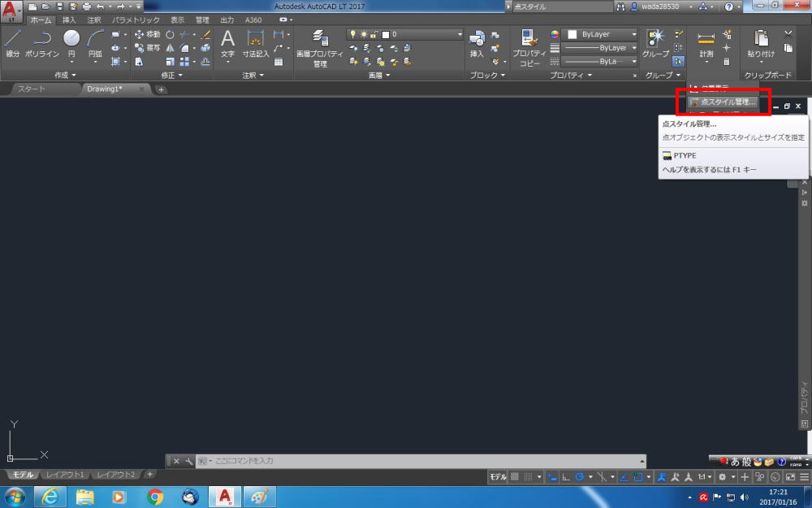The height and width of the screenshot is (508, 812).
Task: Click the Undo arrow icon
Action: point(101,7)
